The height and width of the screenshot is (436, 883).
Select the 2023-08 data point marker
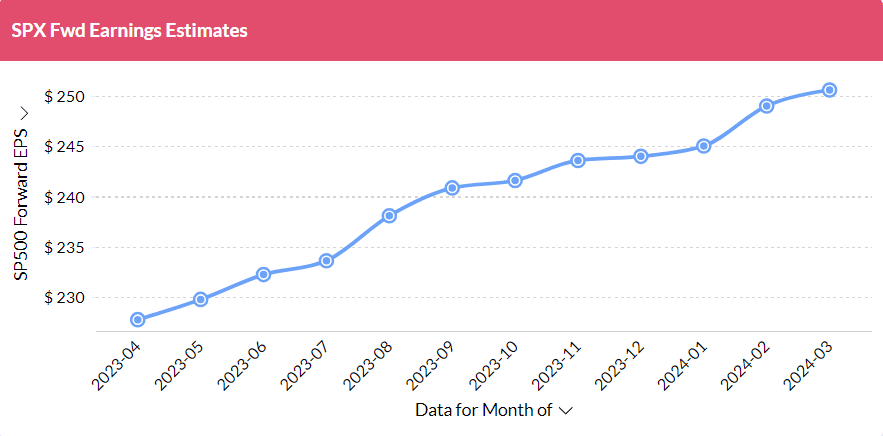click(x=389, y=215)
